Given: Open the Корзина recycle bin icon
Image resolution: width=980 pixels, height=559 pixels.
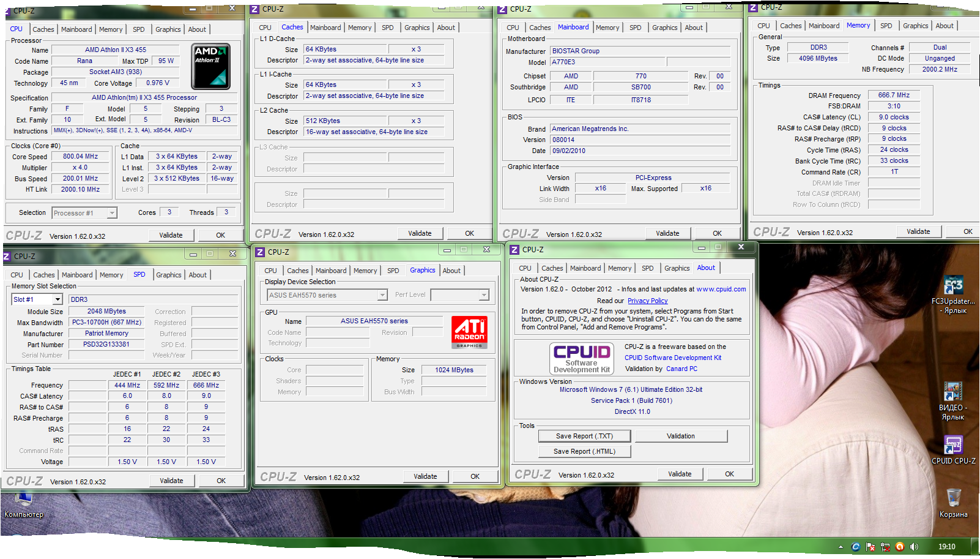Looking at the screenshot, I should [x=953, y=497].
